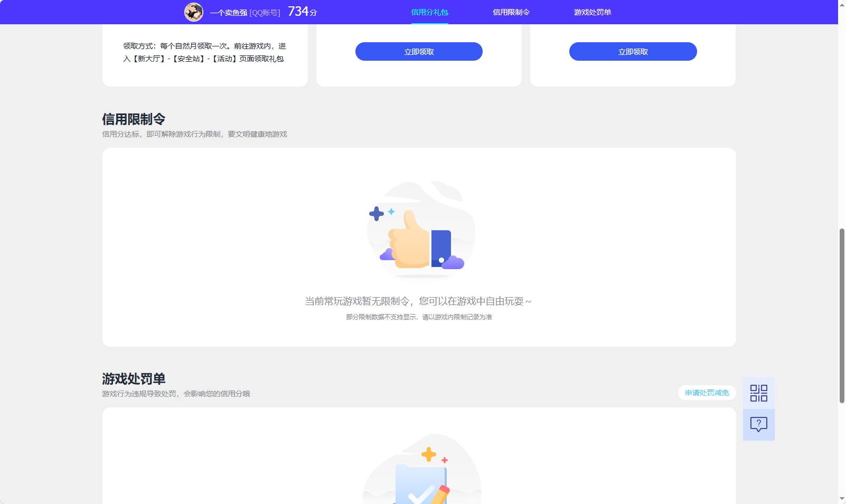
Task: Click the [QQ账号] label
Action: click(265, 13)
